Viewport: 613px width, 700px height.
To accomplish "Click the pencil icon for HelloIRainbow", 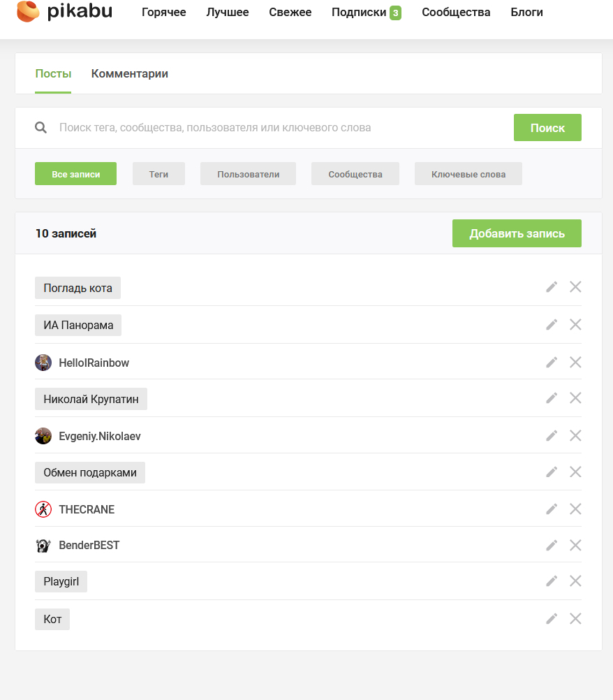I will pyautogui.click(x=552, y=362).
